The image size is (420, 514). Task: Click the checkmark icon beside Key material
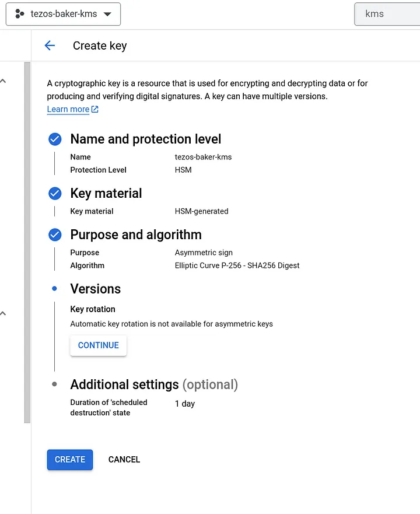(55, 193)
